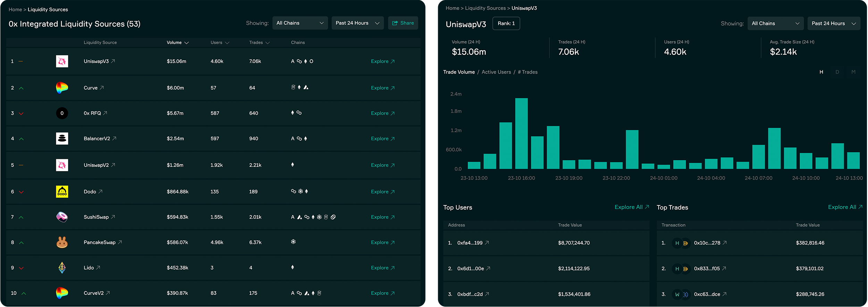868x307 pixels.
Task: Switch chart granularity to daily (D)
Action: click(837, 72)
